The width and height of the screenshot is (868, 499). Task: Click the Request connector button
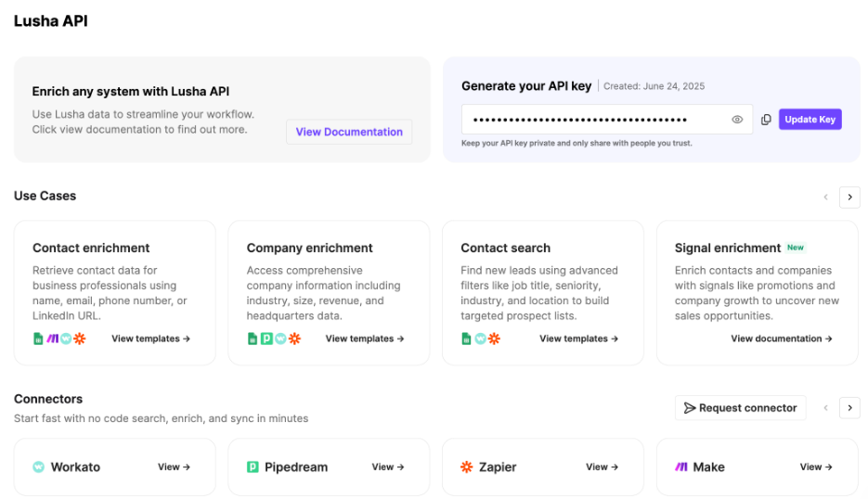click(x=740, y=408)
